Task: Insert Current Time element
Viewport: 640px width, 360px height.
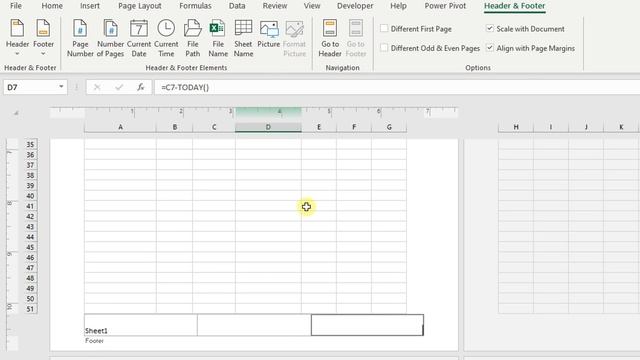Action: click(166, 39)
